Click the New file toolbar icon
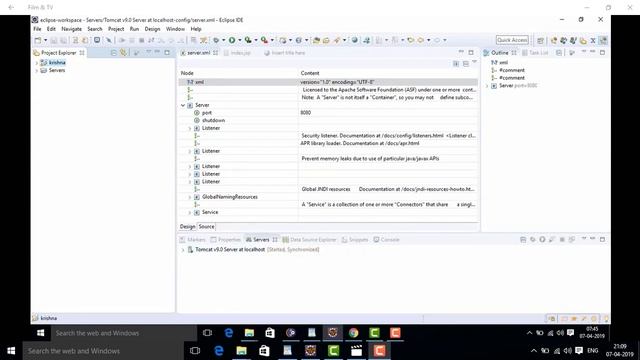Image resolution: width=640 pixels, height=360 pixels. (38, 40)
